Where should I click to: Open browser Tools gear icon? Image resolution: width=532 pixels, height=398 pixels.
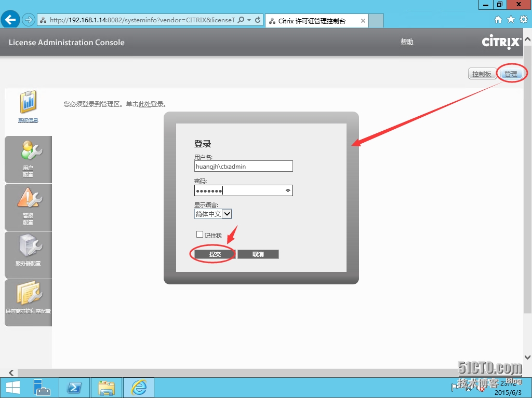coord(524,20)
